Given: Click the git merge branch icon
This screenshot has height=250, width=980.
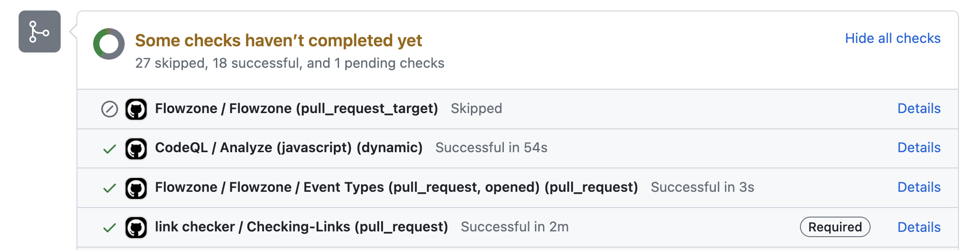Looking at the screenshot, I should coord(40,31).
